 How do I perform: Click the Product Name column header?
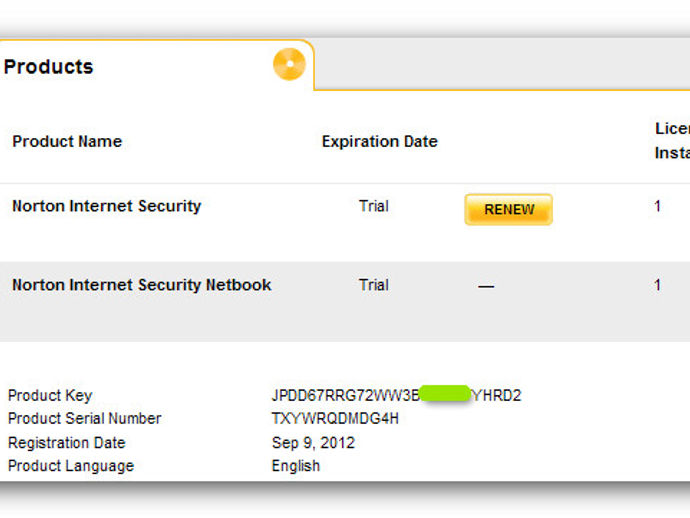point(67,141)
